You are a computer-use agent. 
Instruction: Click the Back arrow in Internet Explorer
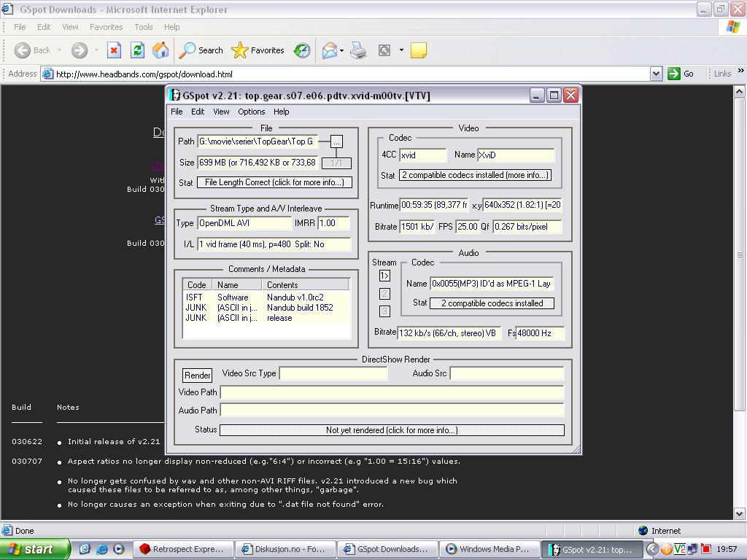click(22, 50)
